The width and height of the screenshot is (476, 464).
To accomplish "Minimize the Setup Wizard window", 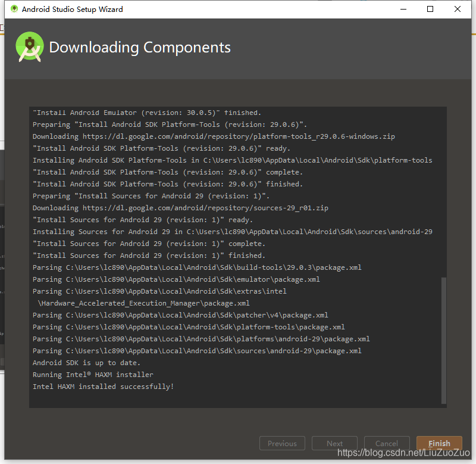I will pyautogui.click(x=403, y=9).
